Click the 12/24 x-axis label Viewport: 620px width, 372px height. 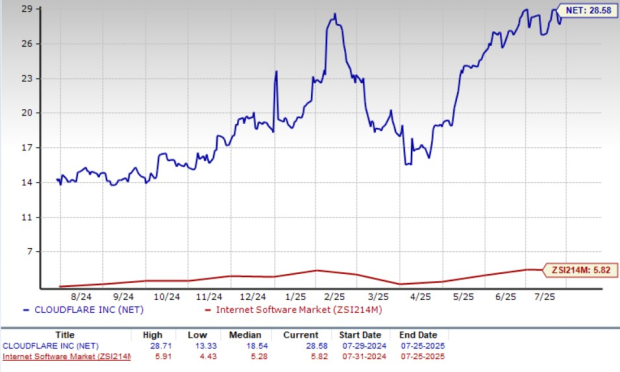tap(253, 296)
